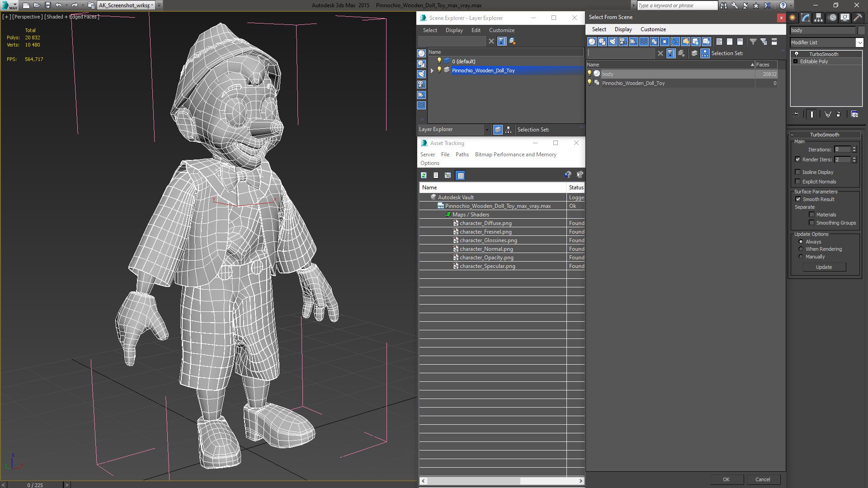Expand the Pinnochio_Wooden_Doll_Toy layer

(432, 70)
